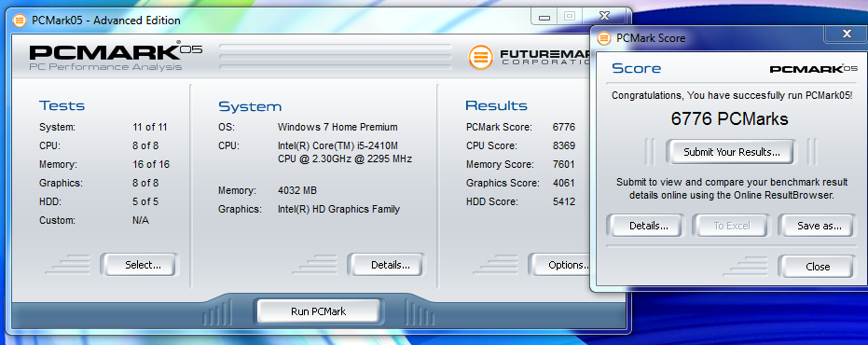
Task: Click the PCMark Score value 6776 in Results
Action: [x=563, y=127]
